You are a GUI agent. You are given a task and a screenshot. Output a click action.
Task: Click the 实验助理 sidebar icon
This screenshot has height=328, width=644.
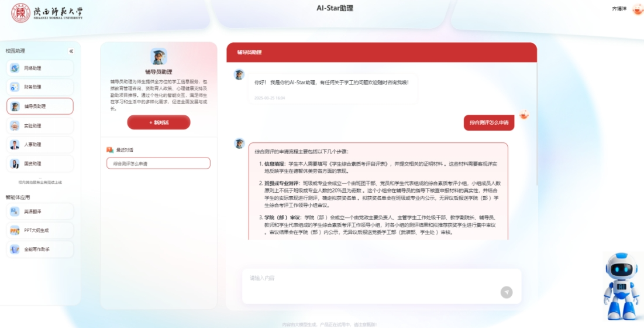[x=15, y=125]
